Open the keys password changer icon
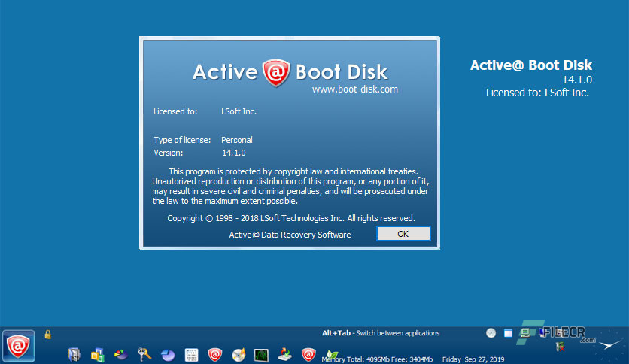The image size is (629, 364). point(144,355)
